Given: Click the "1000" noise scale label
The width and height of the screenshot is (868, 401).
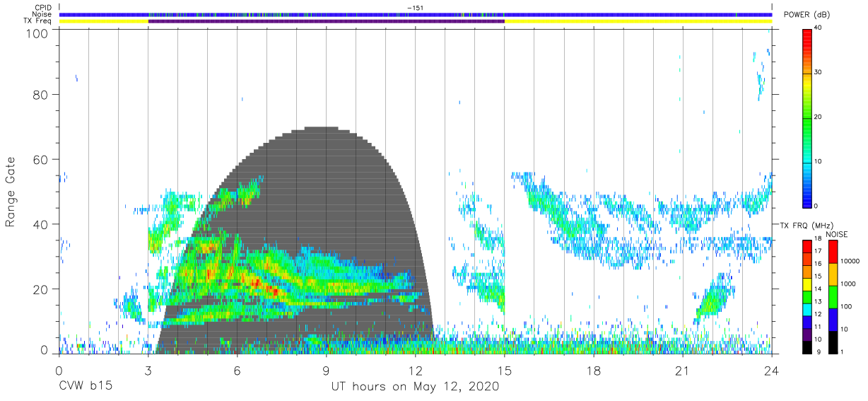Looking at the screenshot, I should coord(849,284).
